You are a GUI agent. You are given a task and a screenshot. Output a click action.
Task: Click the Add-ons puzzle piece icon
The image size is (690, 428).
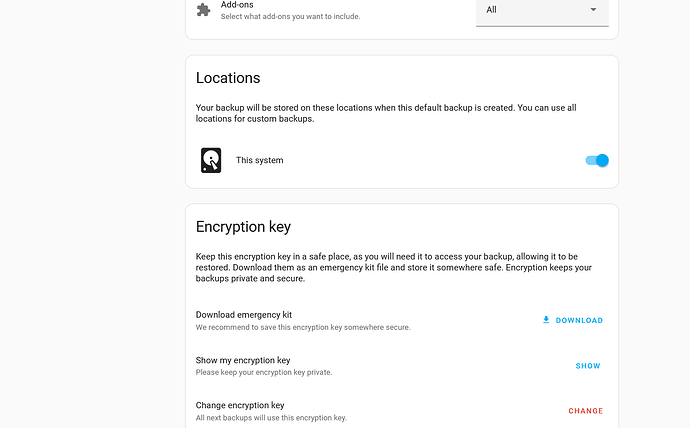point(203,9)
